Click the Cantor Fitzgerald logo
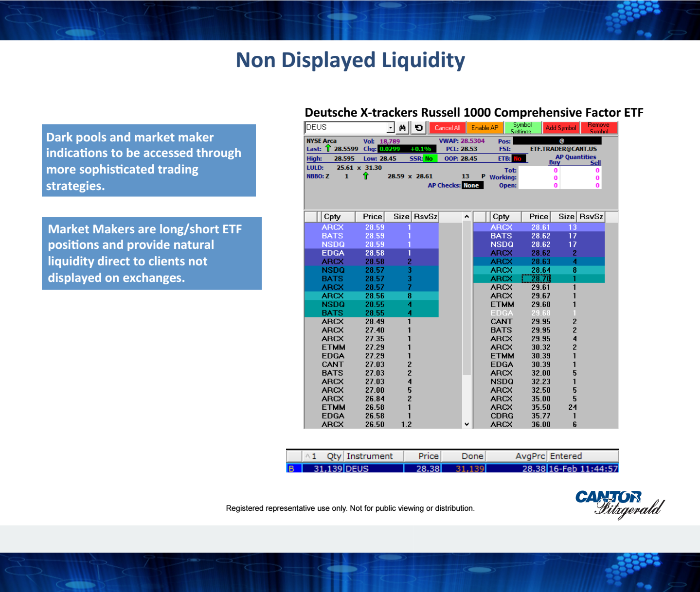 [x=620, y=505]
